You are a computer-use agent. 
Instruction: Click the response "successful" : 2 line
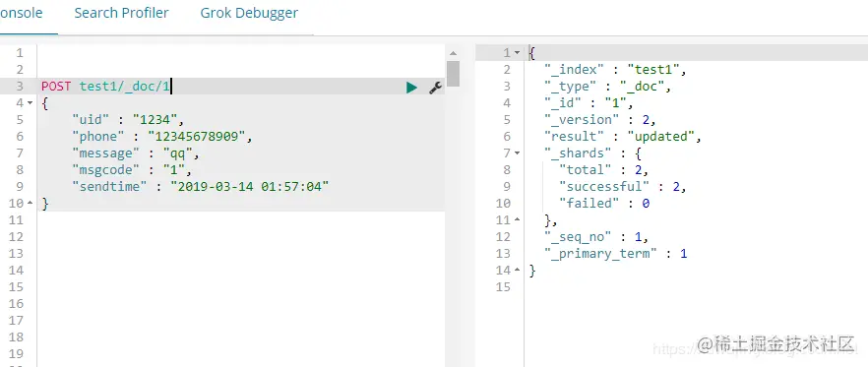click(623, 187)
